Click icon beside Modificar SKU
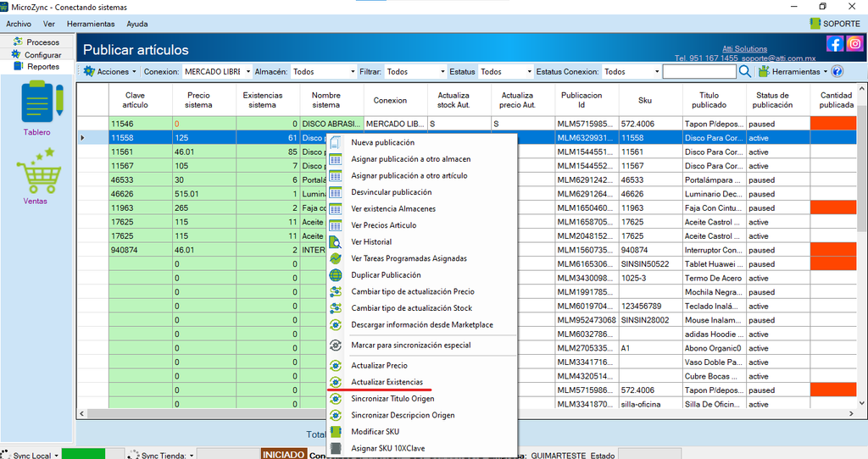 click(336, 432)
